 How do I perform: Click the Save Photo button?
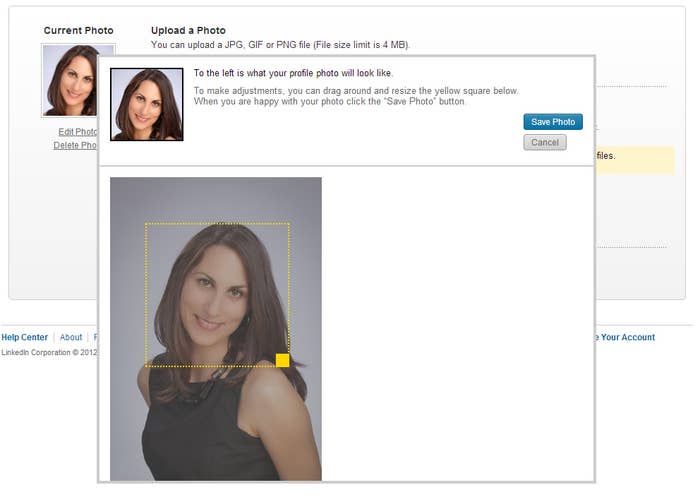553,122
